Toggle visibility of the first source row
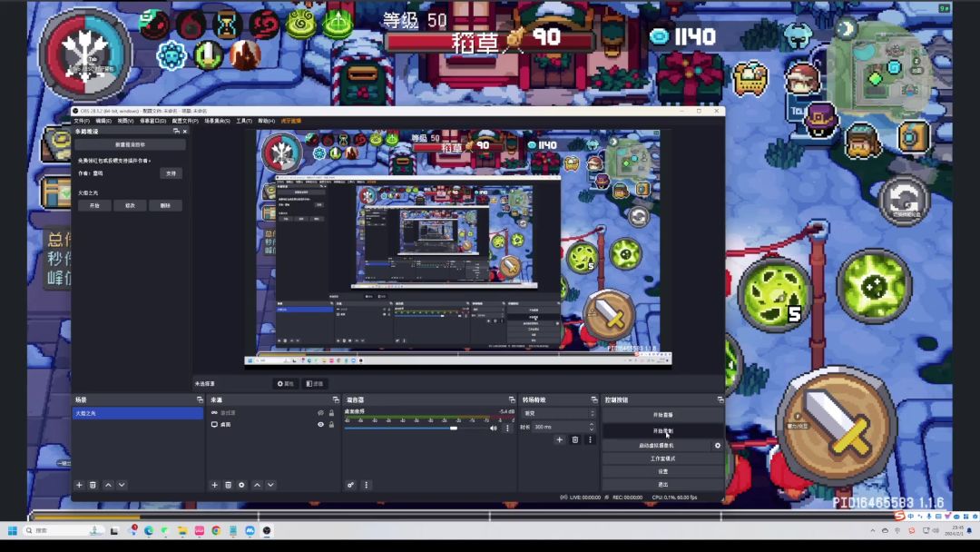Image resolution: width=980 pixels, height=552 pixels. pyautogui.click(x=320, y=413)
